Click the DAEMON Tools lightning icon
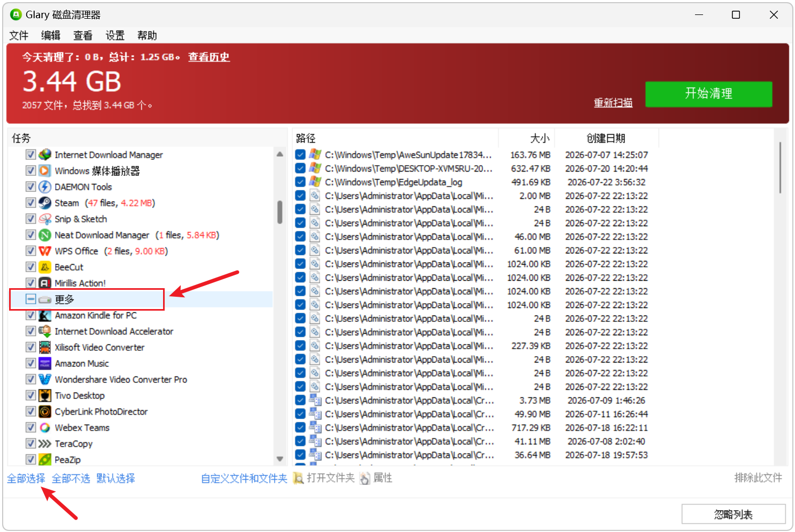This screenshot has height=532, width=795. tap(45, 187)
